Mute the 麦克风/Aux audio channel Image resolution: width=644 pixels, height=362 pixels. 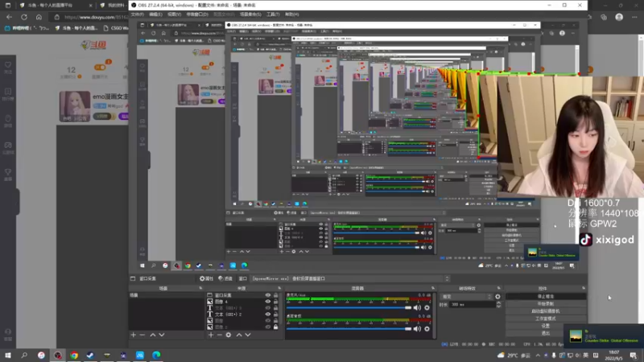417,308
